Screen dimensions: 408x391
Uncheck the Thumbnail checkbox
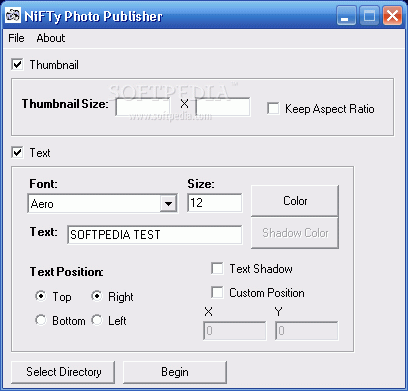pos(17,64)
